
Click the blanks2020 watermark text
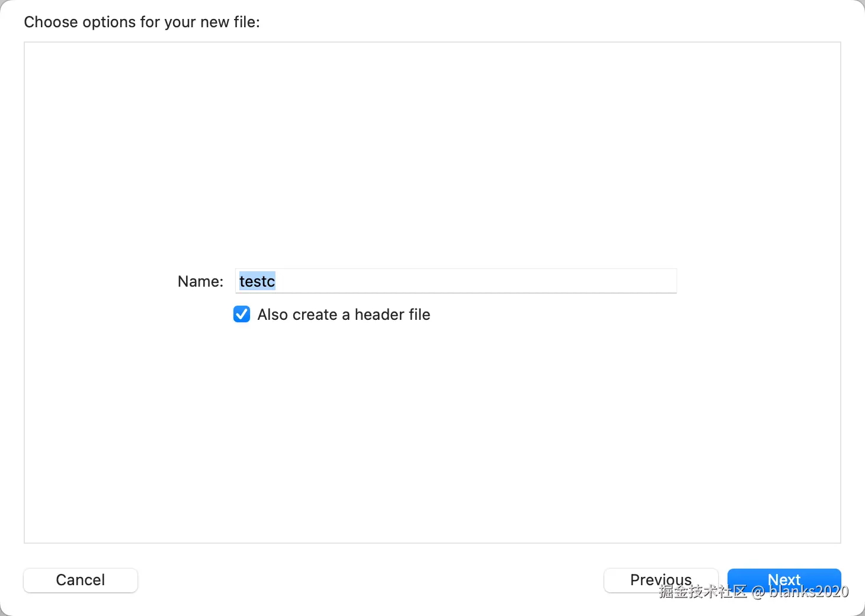pyautogui.click(x=809, y=592)
